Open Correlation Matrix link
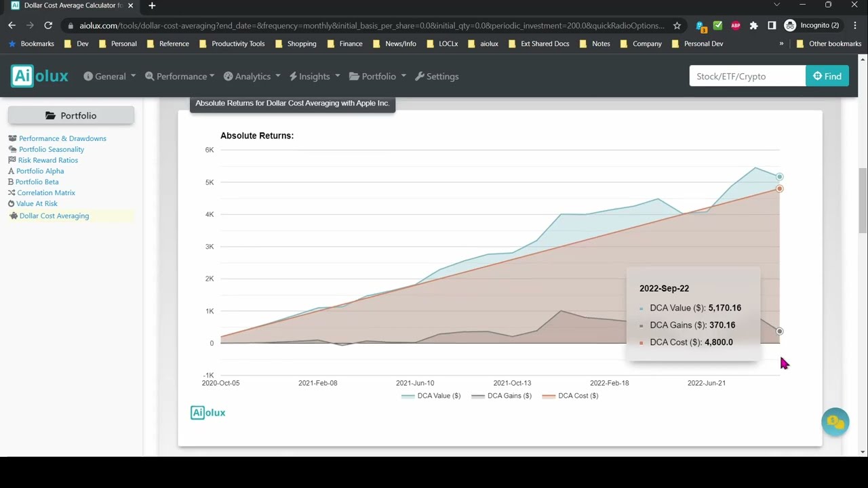Image resolution: width=868 pixels, height=488 pixels. (46, 192)
